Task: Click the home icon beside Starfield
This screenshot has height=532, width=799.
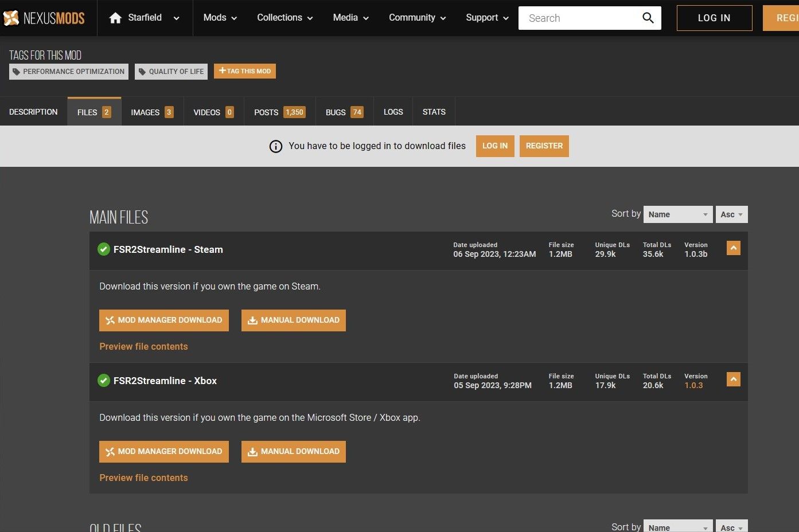Action: click(115, 18)
